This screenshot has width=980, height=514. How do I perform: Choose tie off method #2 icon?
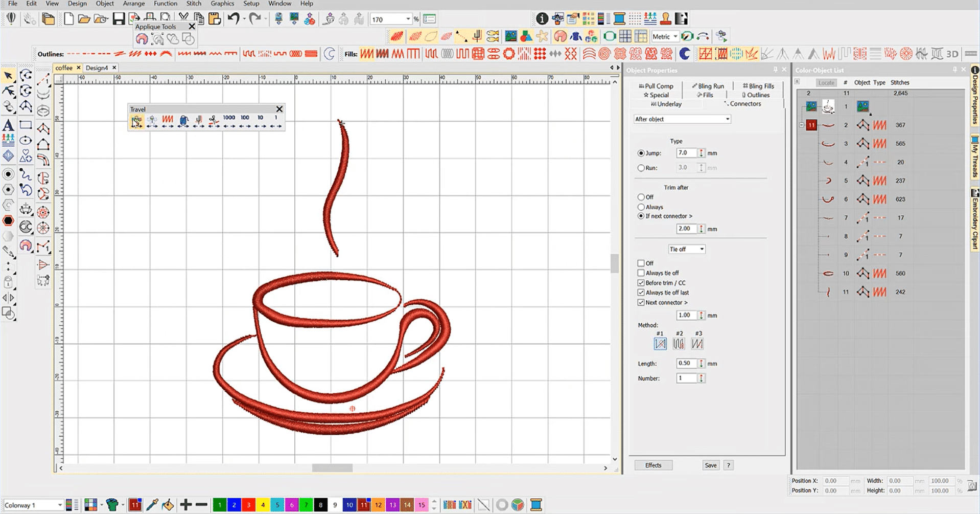click(679, 344)
